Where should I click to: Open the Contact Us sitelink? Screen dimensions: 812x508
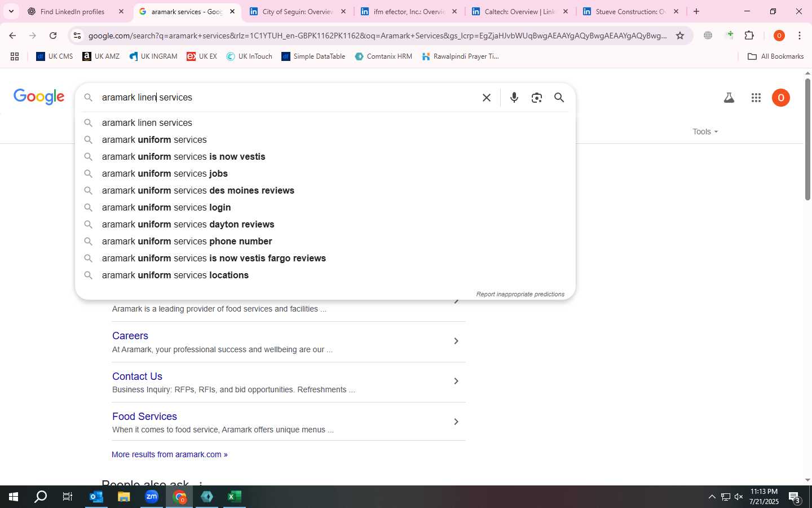137,376
